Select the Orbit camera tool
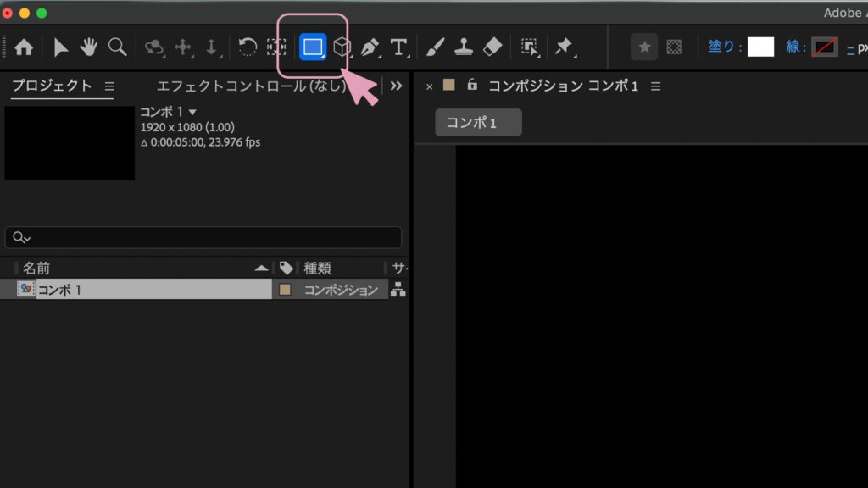 154,47
